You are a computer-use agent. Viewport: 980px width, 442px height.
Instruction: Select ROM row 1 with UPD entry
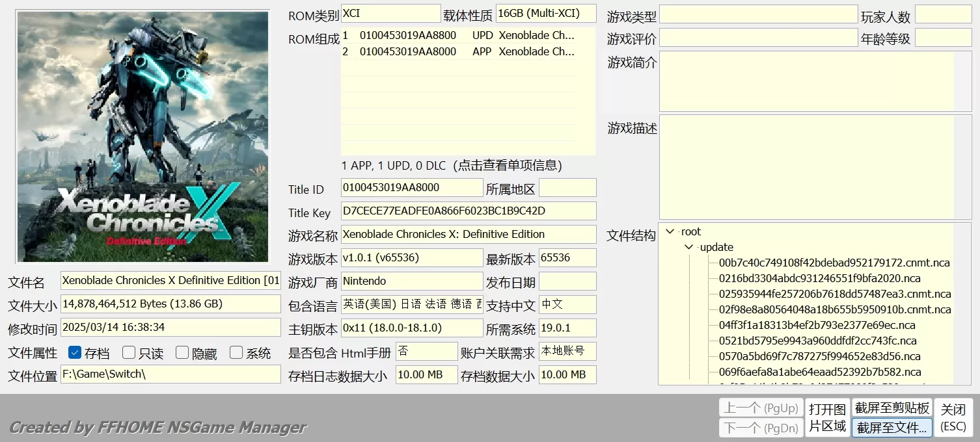tap(458, 35)
